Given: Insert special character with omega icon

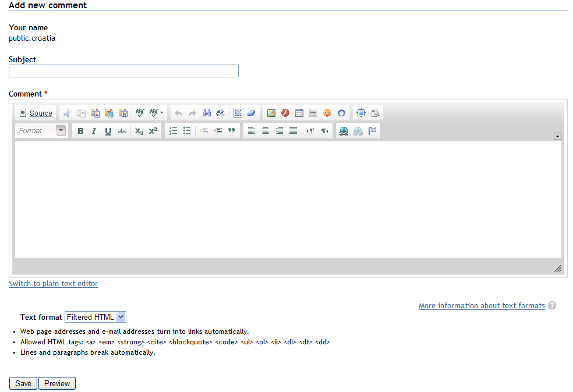Looking at the screenshot, I should (341, 113).
